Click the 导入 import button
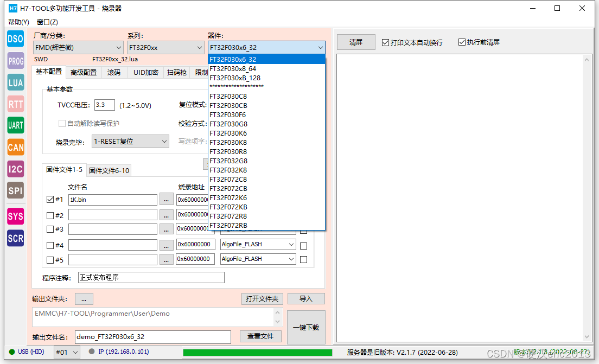The width and height of the screenshot is (599, 364). click(x=306, y=299)
